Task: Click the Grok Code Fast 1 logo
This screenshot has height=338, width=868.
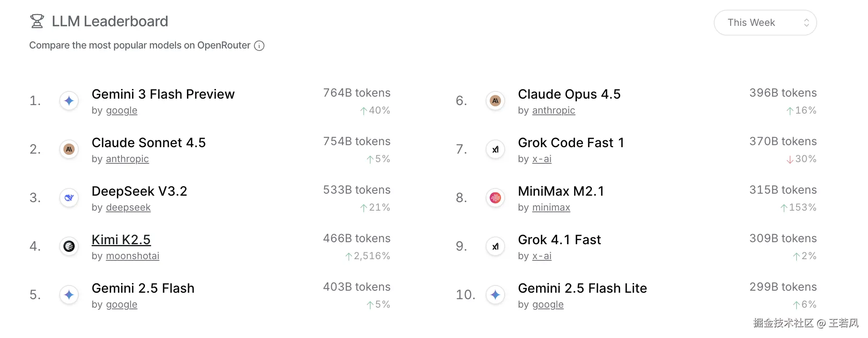Action: [495, 149]
